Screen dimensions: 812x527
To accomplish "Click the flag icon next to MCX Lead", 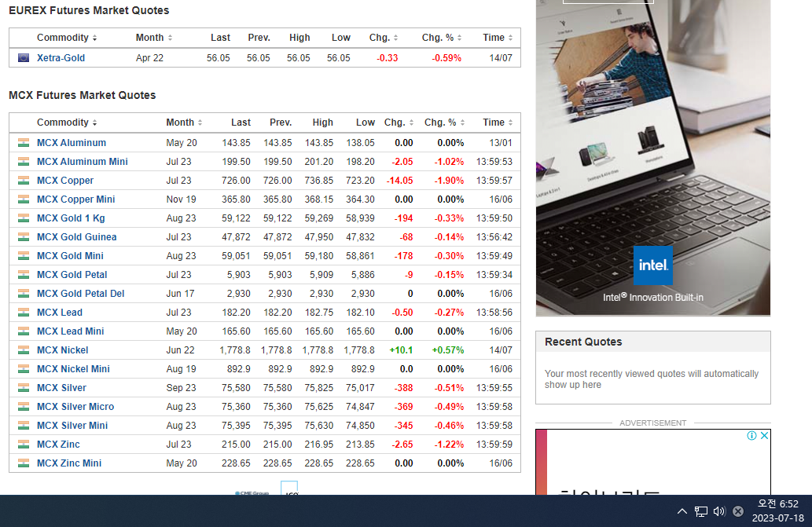I will [24, 313].
